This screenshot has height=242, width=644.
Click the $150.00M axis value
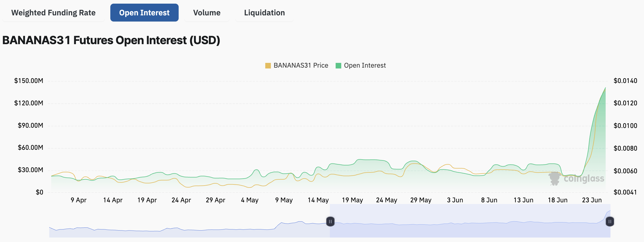pos(29,81)
